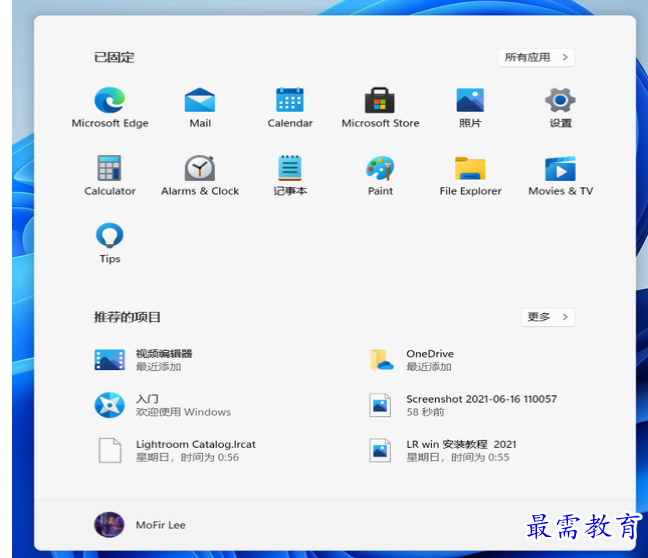Viewport: 648px width, 558px height.
Task: Open 设置 settings gear icon
Action: tap(560, 100)
